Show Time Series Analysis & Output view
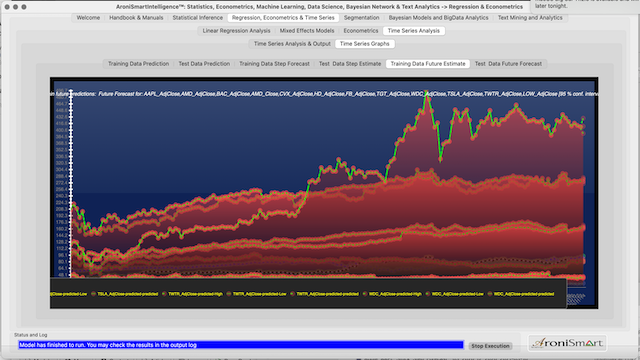This screenshot has width=640, height=360. click(x=292, y=44)
